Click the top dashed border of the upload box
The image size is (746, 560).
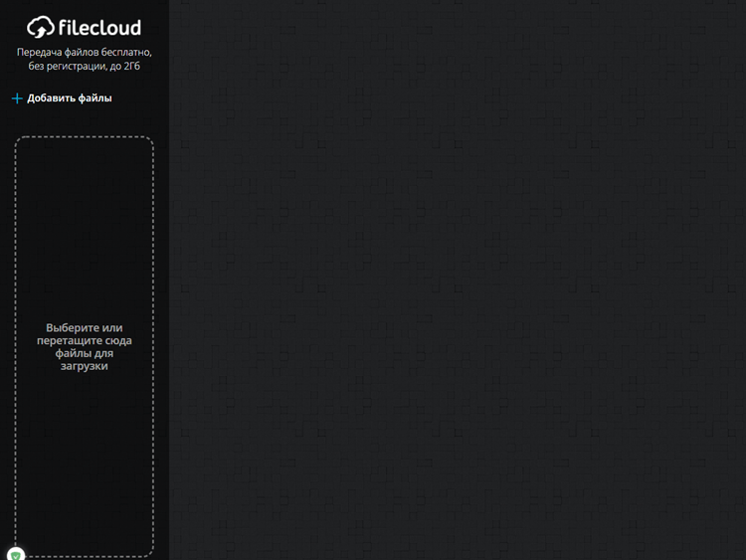pyautogui.click(x=84, y=137)
